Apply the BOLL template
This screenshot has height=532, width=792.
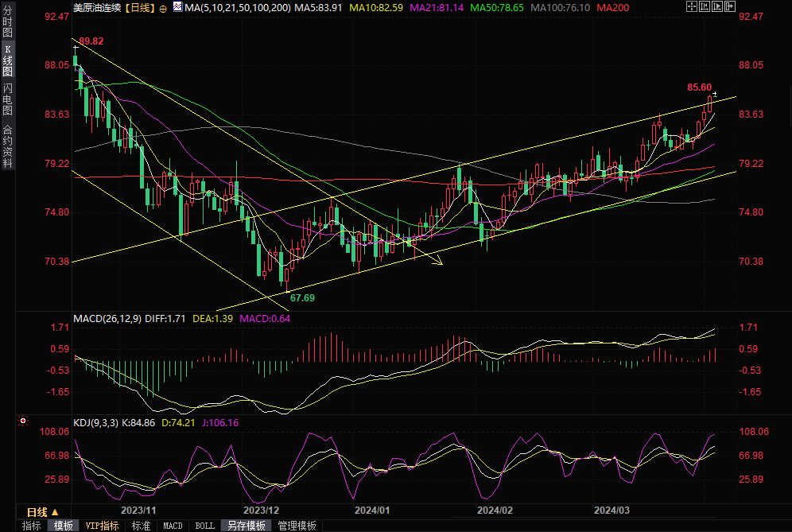click(x=204, y=526)
